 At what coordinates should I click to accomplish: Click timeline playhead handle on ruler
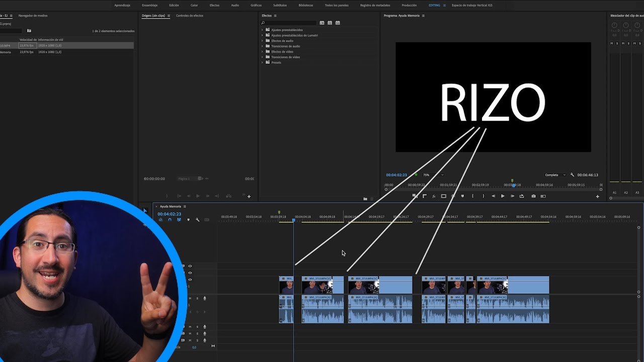tap(293, 220)
